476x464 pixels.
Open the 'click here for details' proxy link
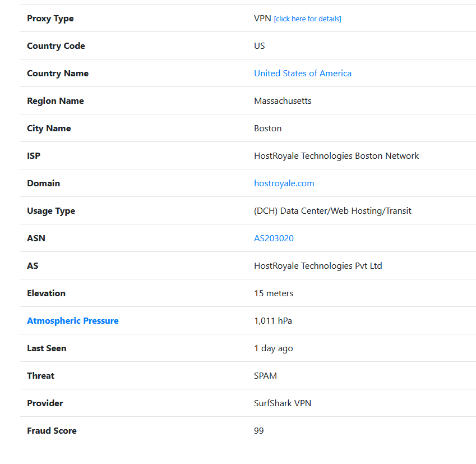pos(307,19)
